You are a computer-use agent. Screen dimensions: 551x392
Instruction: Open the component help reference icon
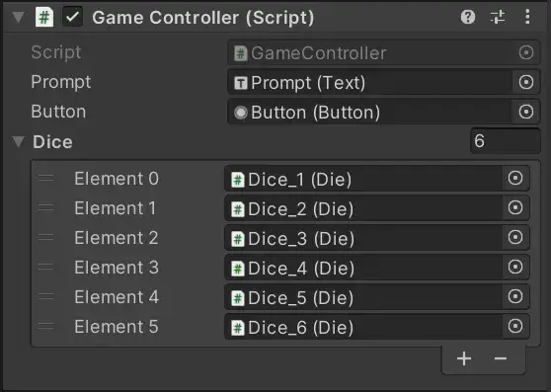point(468,17)
